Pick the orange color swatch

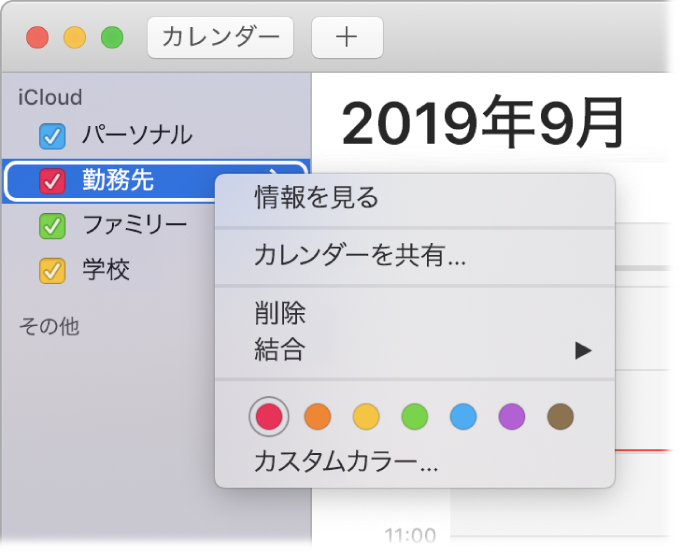pos(317,416)
